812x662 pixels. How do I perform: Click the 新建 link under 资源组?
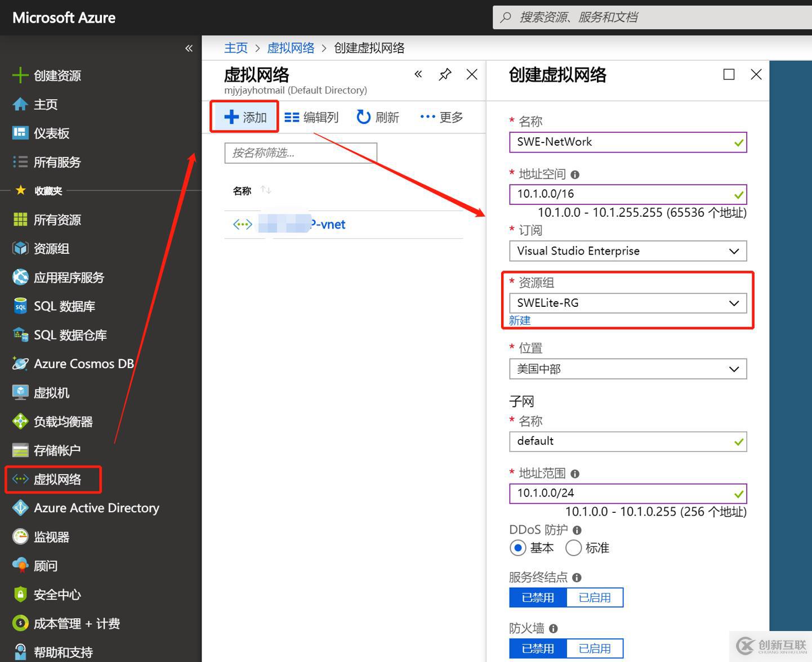click(519, 320)
